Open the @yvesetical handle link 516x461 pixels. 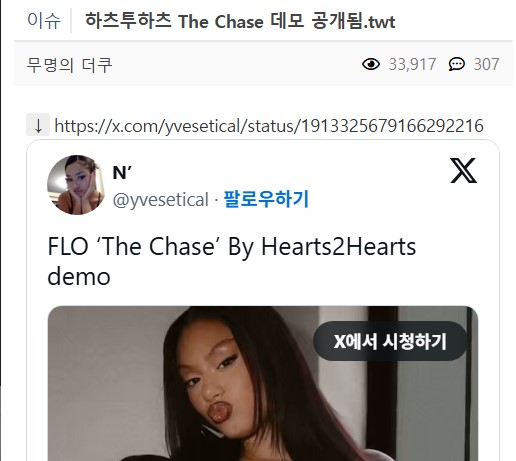pyautogui.click(x=161, y=200)
